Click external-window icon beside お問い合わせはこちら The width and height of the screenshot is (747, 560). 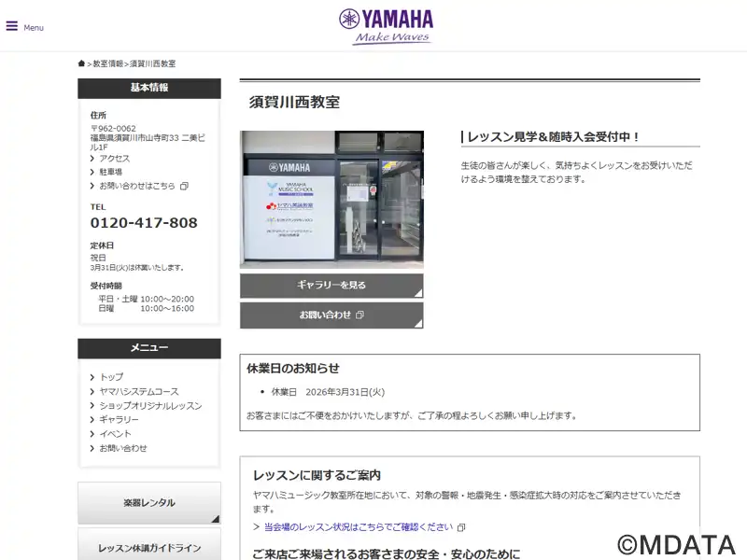(x=184, y=186)
